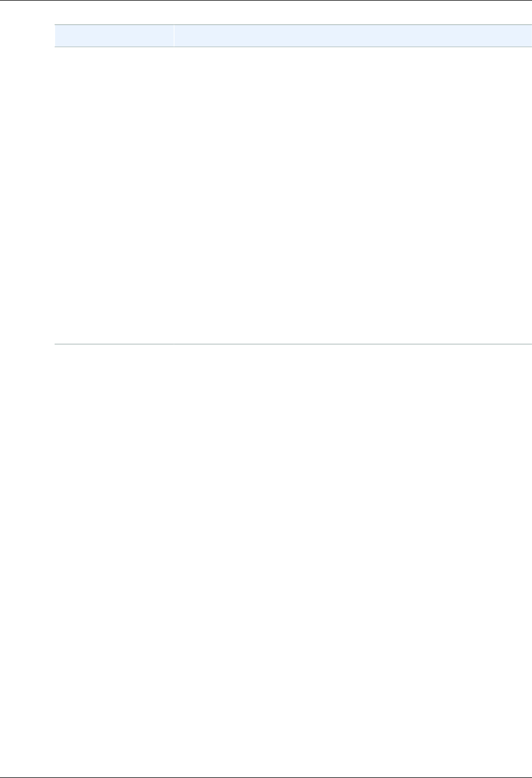Viewport: 532px width, 778px height.
Task: Click the white gap above the table header
Action: (293, 13)
